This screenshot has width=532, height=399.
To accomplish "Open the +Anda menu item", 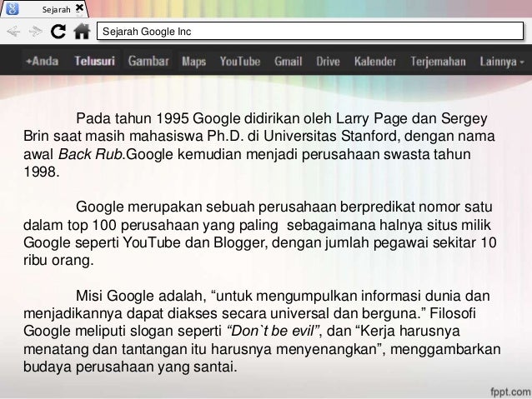I will (x=42, y=62).
